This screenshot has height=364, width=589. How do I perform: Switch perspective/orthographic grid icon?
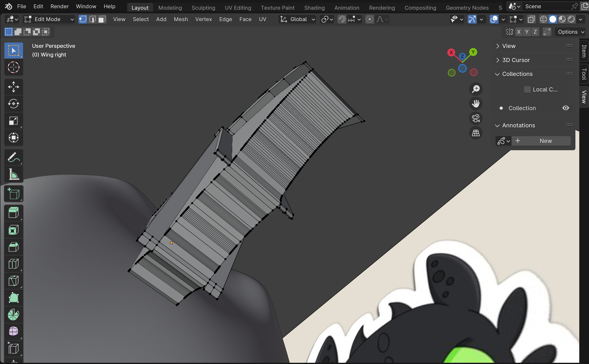tap(476, 133)
